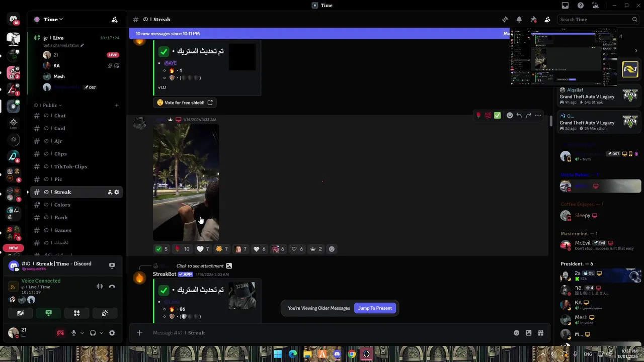The height and width of the screenshot is (362, 644).
Task: Open the Pic channel
Action: click(x=76, y=179)
